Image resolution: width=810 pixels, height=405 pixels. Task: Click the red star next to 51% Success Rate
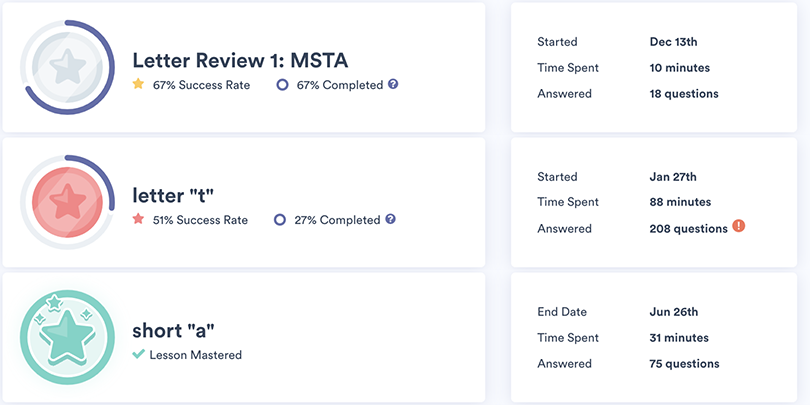point(138,219)
